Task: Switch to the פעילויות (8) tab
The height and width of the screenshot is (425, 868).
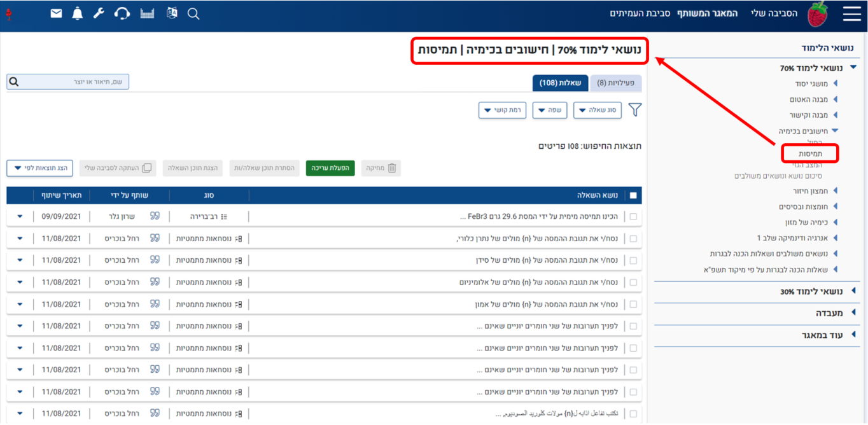Action: point(616,83)
